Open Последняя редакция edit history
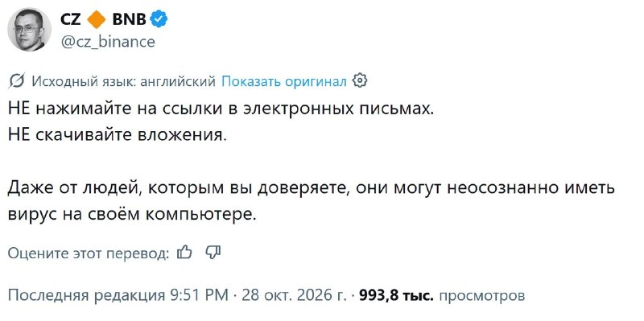 tap(84, 295)
